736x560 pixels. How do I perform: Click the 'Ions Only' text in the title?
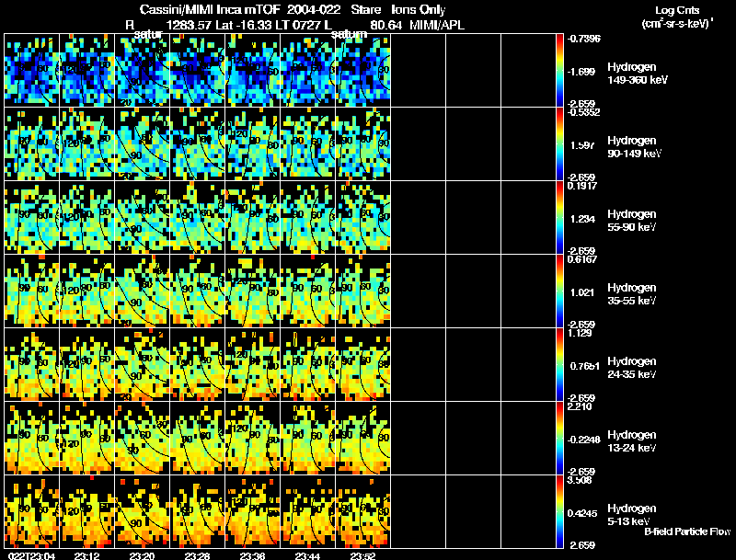tap(419, 9)
